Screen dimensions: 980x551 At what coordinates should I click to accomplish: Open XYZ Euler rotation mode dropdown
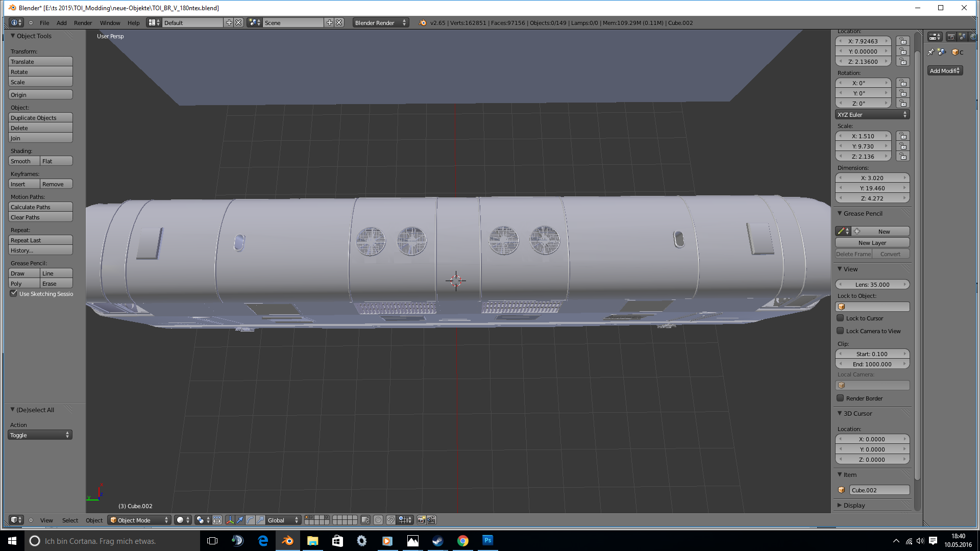[872, 115]
